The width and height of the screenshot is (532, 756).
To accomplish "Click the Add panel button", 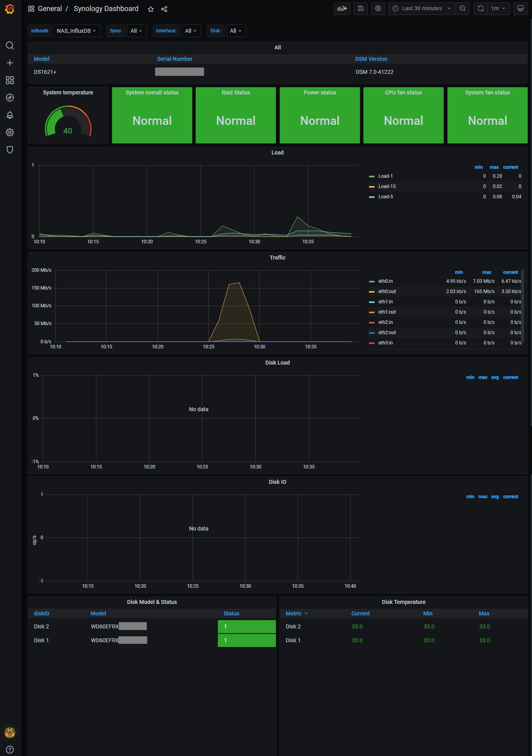I will tap(342, 9).
